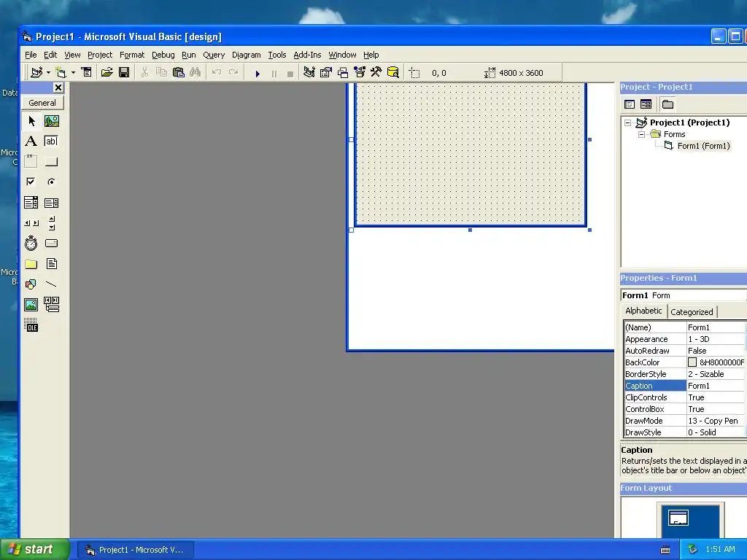Viewport: 747px width, 560px height.
Task: Select the Appearance property row
Action: click(x=684, y=339)
